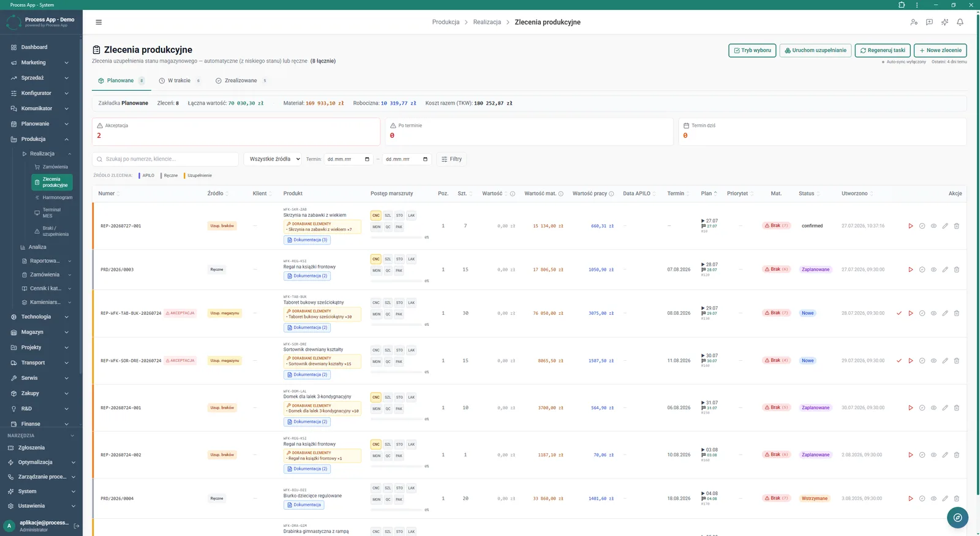The width and height of the screenshot is (980, 536).
Task: View order PRD/2026/0003 with the eye icon
Action: pos(933,270)
